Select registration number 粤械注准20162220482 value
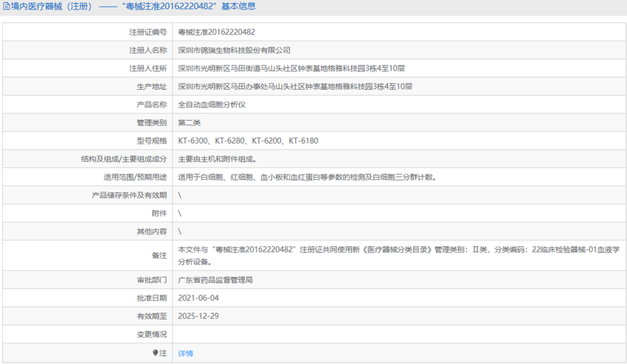 point(216,32)
